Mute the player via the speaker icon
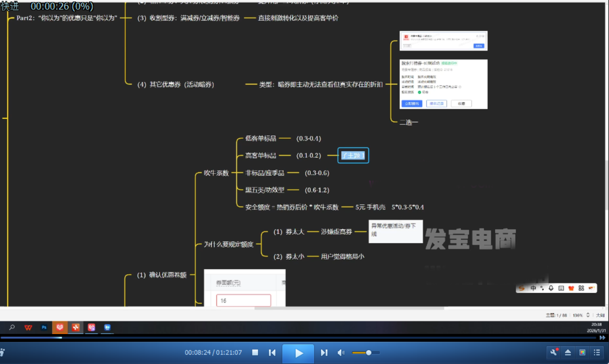 341,353
